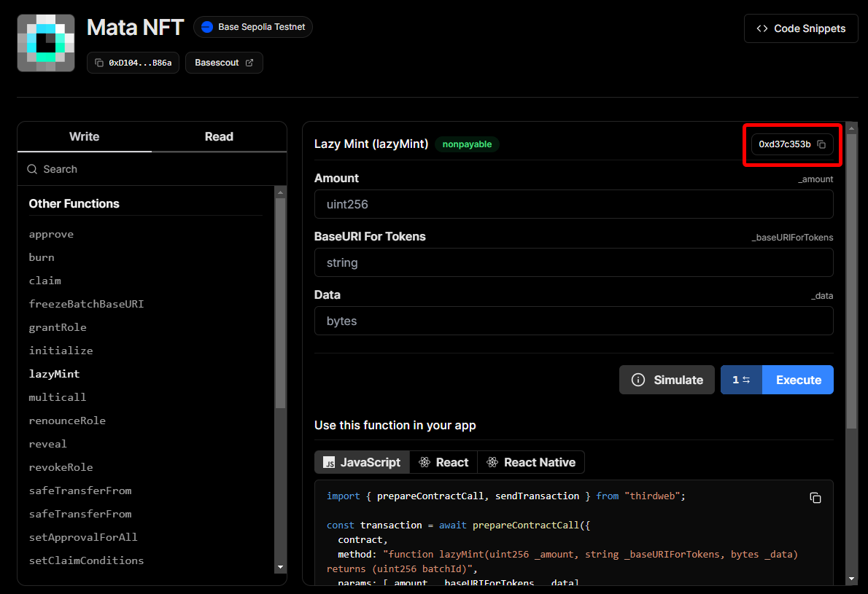Select the reveal function
The width and height of the screenshot is (868, 594).
pyautogui.click(x=47, y=444)
